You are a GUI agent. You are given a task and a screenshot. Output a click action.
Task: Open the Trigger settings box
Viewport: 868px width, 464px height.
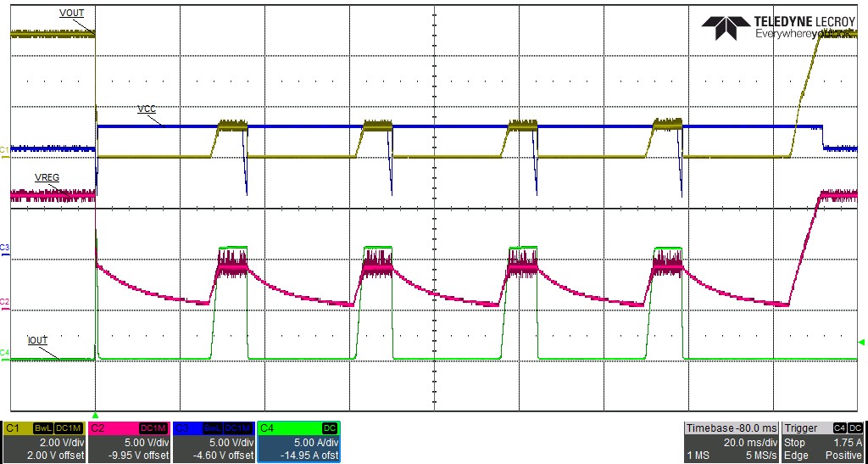[x=823, y=441]
